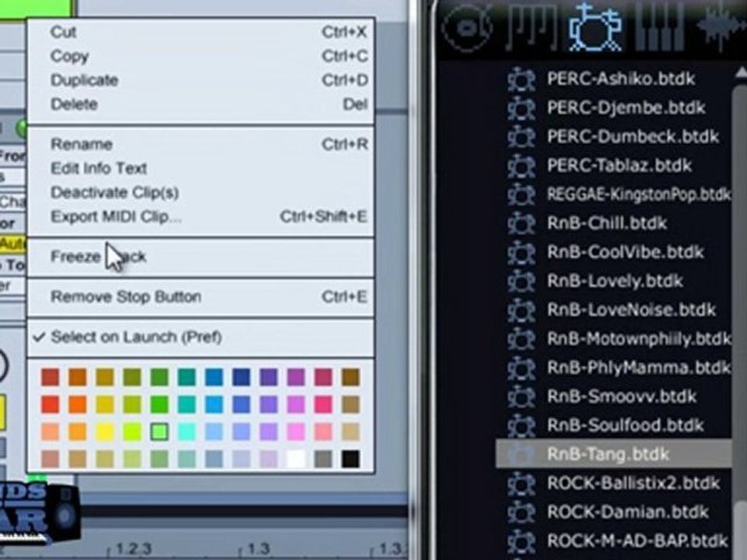This screenshot has height=560, width=747.
Task: Click drum icon beside PERC-Tablaz.btdk
Action: click(x=521, y=166)
